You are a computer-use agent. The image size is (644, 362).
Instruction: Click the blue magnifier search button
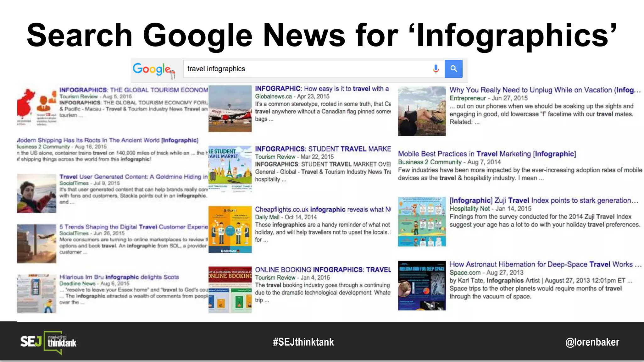tap(453, 69)
